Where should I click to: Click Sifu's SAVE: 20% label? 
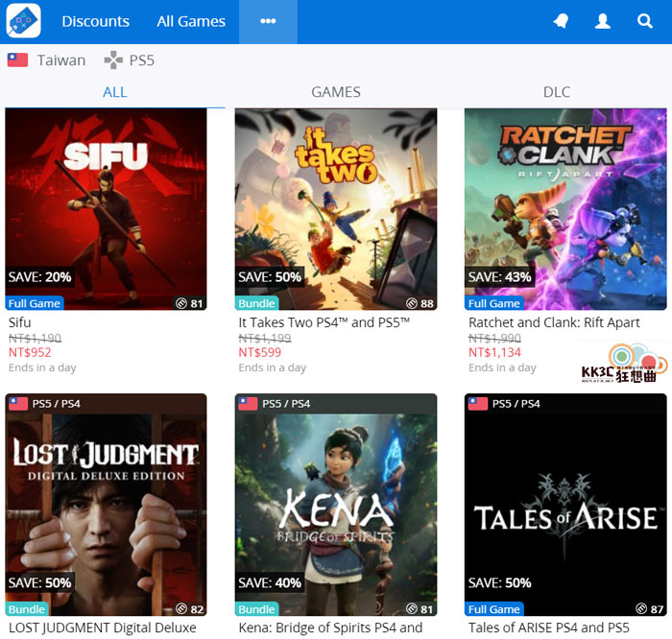pyautogui.click(x=40, y=276)
